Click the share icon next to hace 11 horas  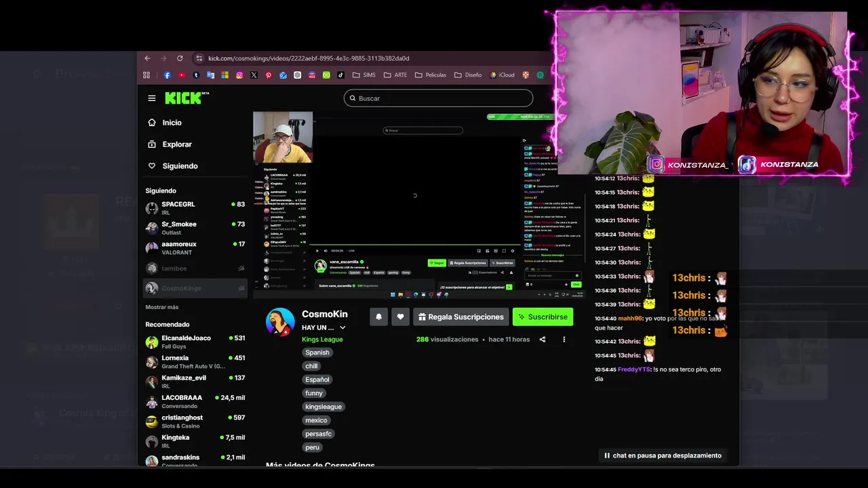(x=542, y=340)
